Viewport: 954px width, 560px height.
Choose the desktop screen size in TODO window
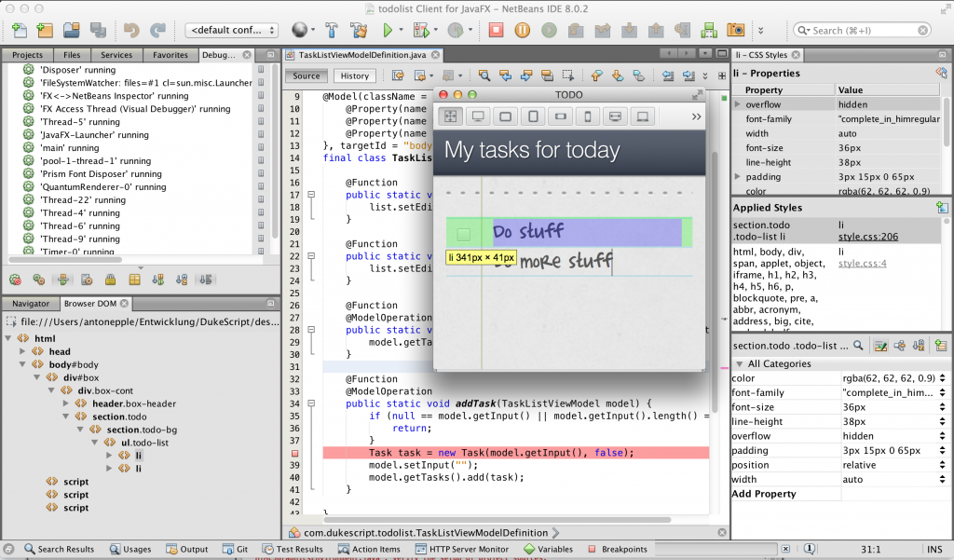[478, 116]
